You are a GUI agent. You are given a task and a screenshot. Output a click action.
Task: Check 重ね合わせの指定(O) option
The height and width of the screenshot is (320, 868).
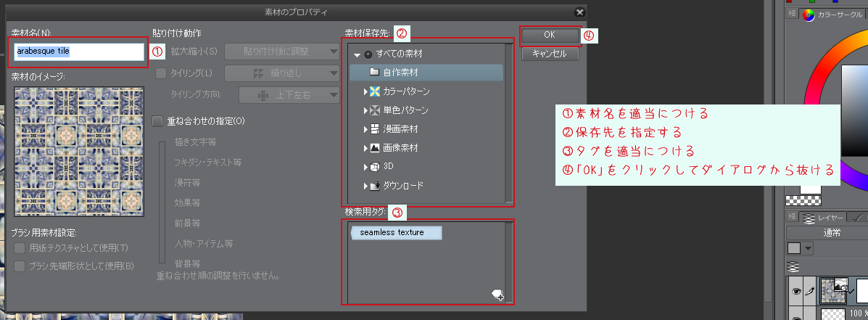(x=157, y=120)
